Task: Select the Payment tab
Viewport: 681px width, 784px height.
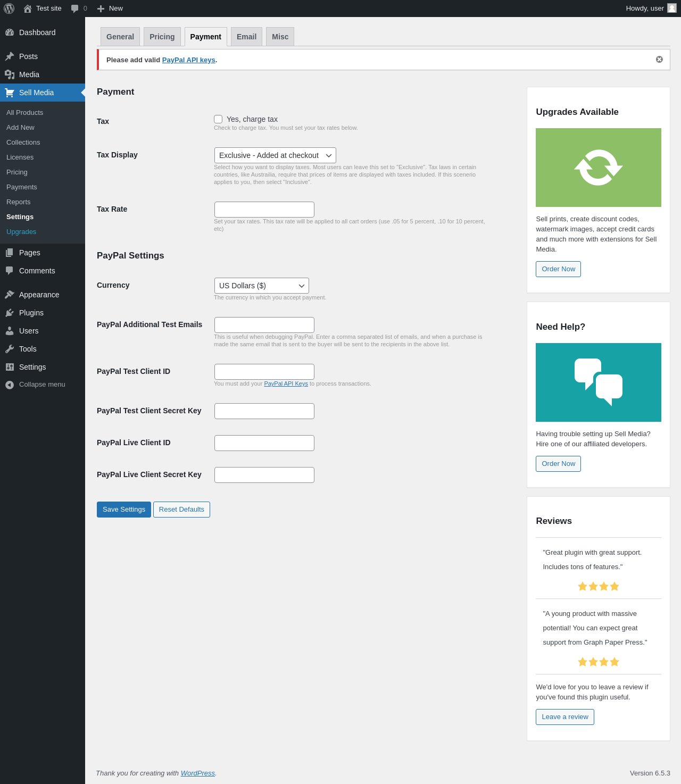Action: [206, 37]
